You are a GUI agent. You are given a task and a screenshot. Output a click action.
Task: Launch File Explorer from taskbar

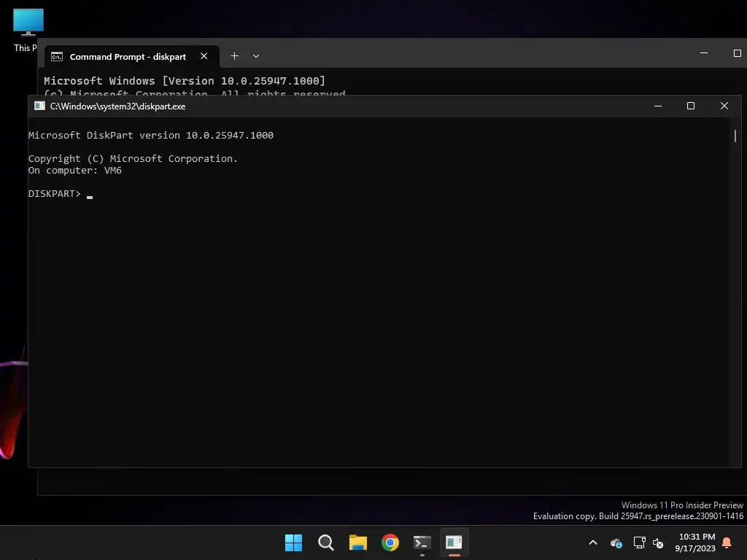coord(357,542)
